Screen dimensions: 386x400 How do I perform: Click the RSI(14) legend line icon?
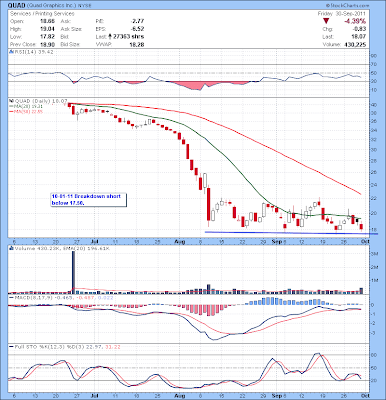point(11,52)
